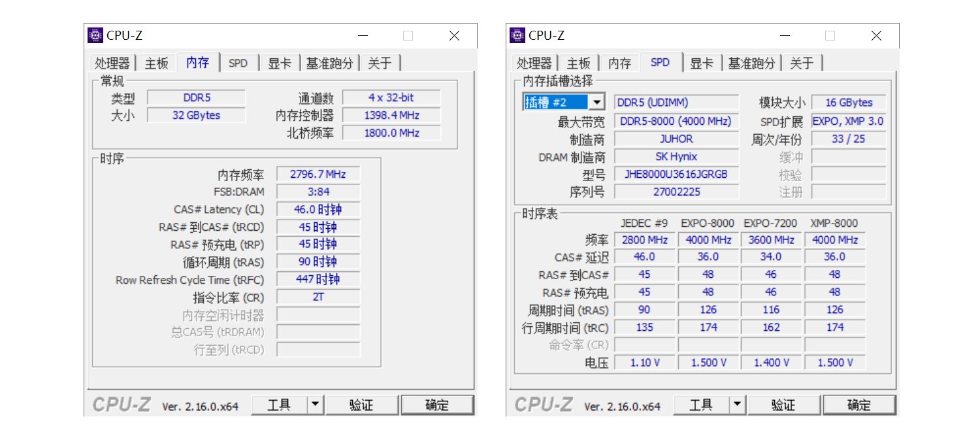Open 显卡 tab in left window

click(x=280, y=63)
